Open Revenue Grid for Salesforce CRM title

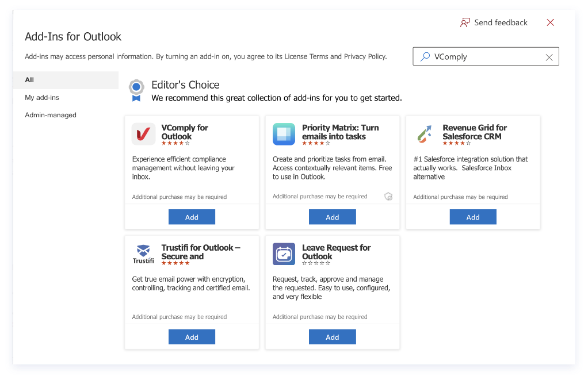(x=475, y=132)
